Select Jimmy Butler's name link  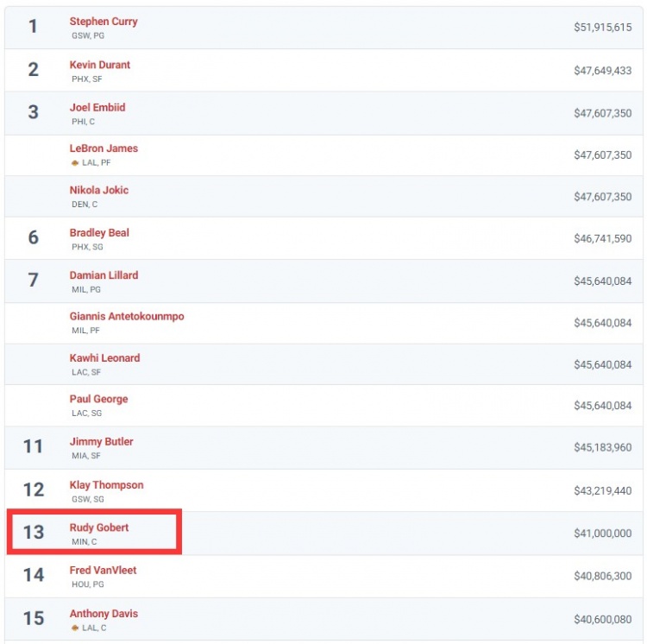coord(102,442)
